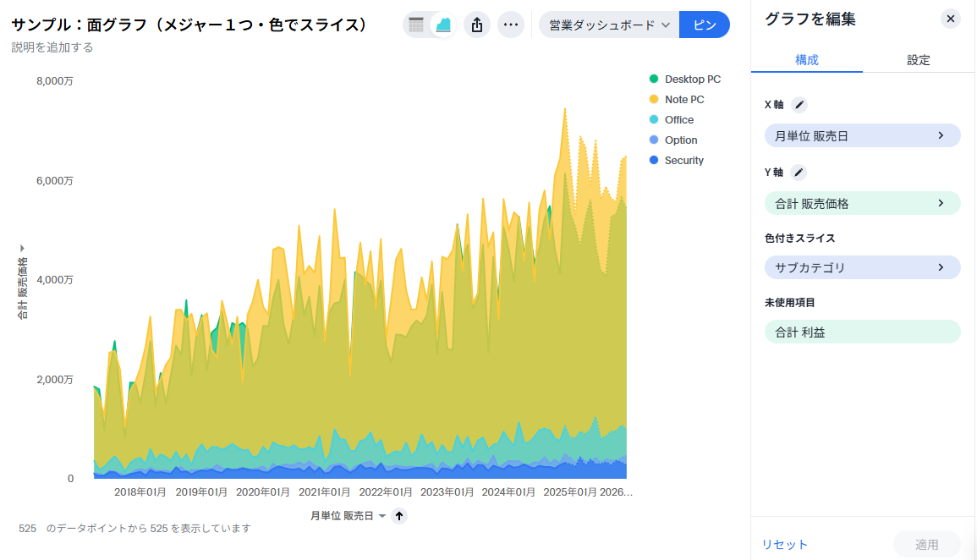977x560 pixels.
Task: Close the グラフを編集 panel
Action: (x=951, y=19)
